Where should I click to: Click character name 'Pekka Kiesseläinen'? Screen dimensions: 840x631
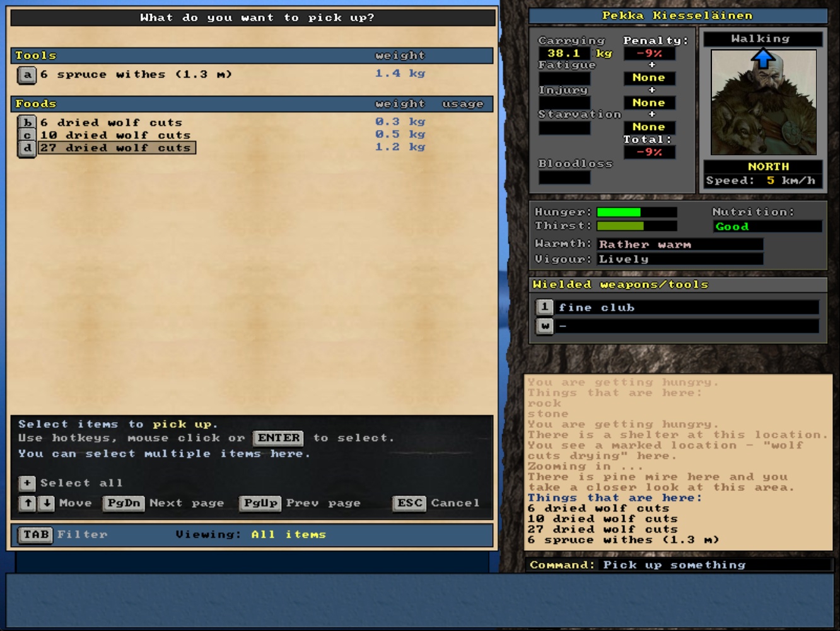click(677, 15)
